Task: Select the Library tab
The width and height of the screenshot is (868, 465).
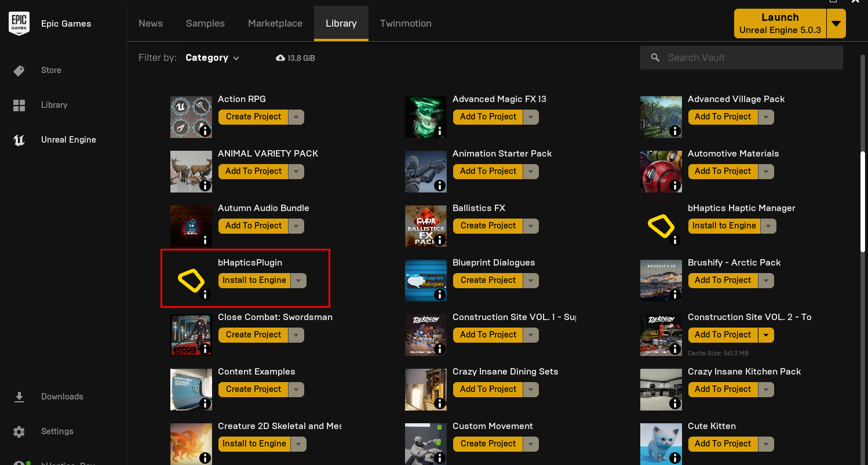Action: click(x=341, y=23)
